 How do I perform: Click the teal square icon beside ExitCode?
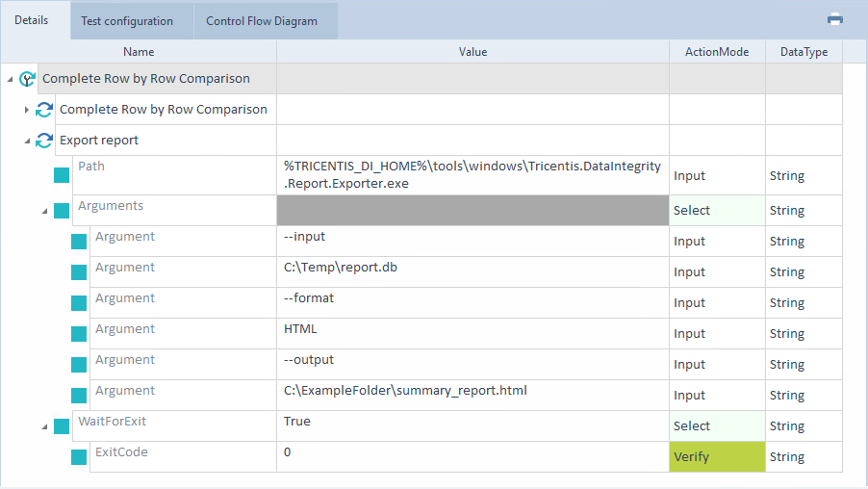click(79, 457)
